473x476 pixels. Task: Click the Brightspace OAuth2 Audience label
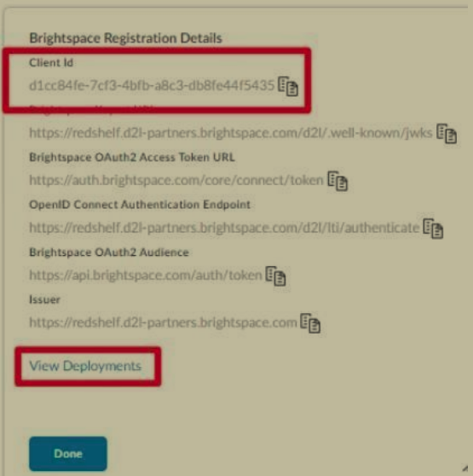coord(109,253)
